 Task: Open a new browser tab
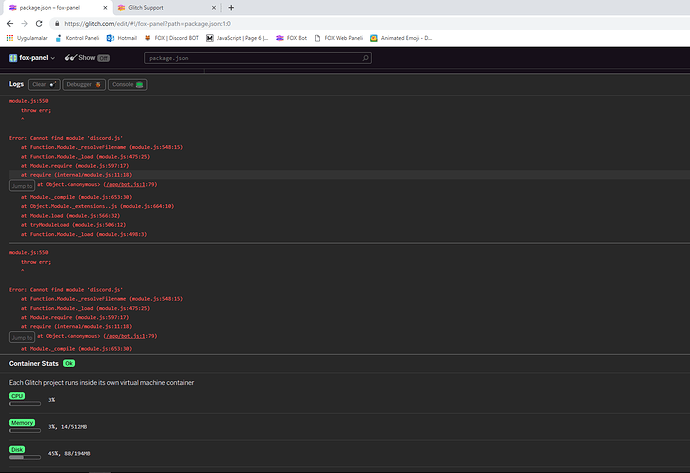[231, 7]
